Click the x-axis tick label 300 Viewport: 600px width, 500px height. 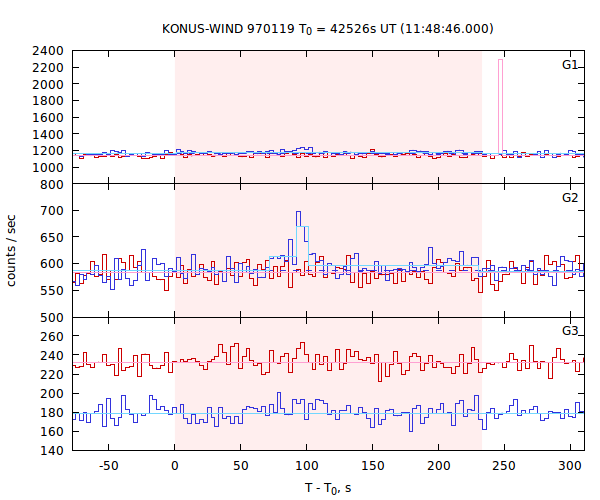coord(570,466)
